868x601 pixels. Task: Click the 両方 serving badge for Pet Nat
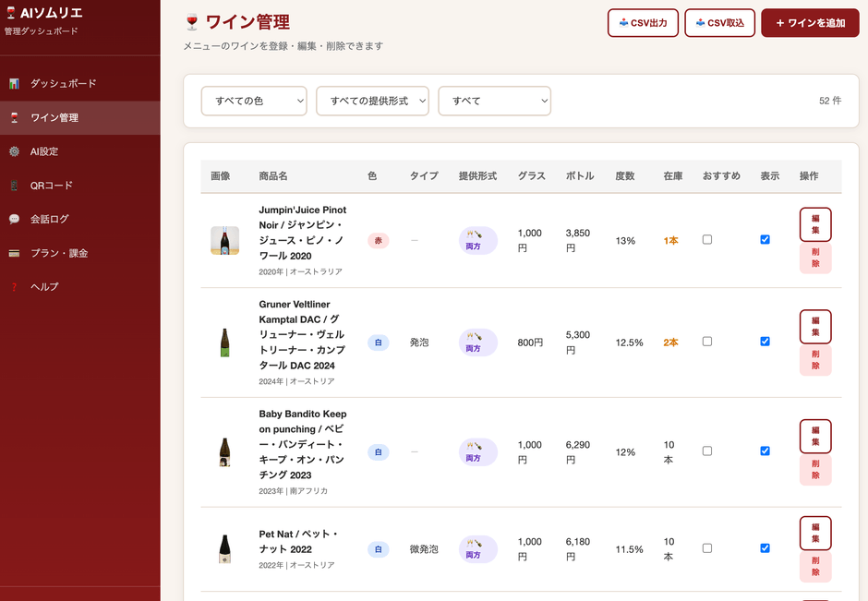pyautogui.click(x=477, y=549)
